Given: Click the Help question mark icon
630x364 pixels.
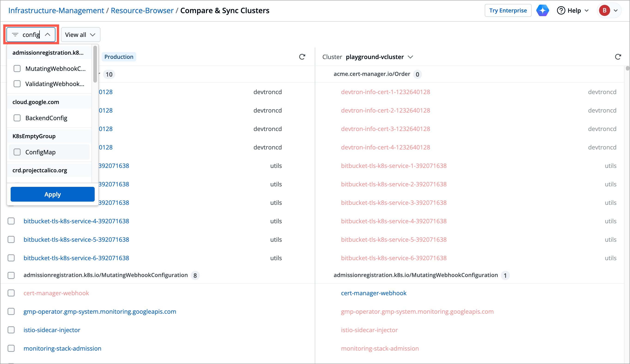Looking at the screenshot, I should [560, 10].
